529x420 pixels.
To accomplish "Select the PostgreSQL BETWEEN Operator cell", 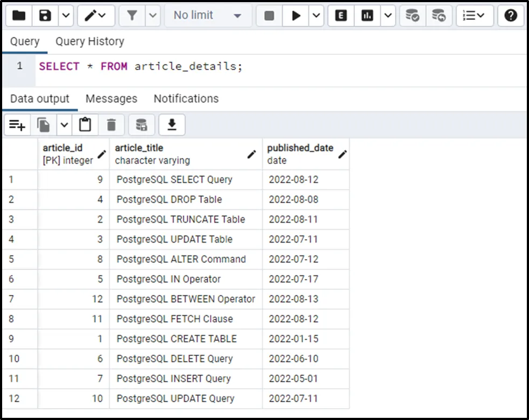I will 186,299.
